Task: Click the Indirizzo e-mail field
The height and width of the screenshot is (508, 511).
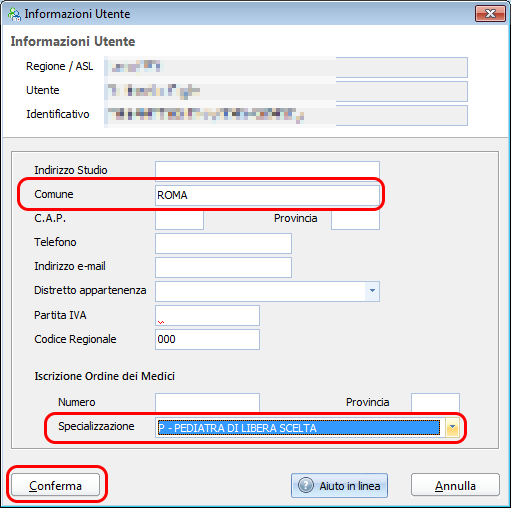Action: coord(223,267)
